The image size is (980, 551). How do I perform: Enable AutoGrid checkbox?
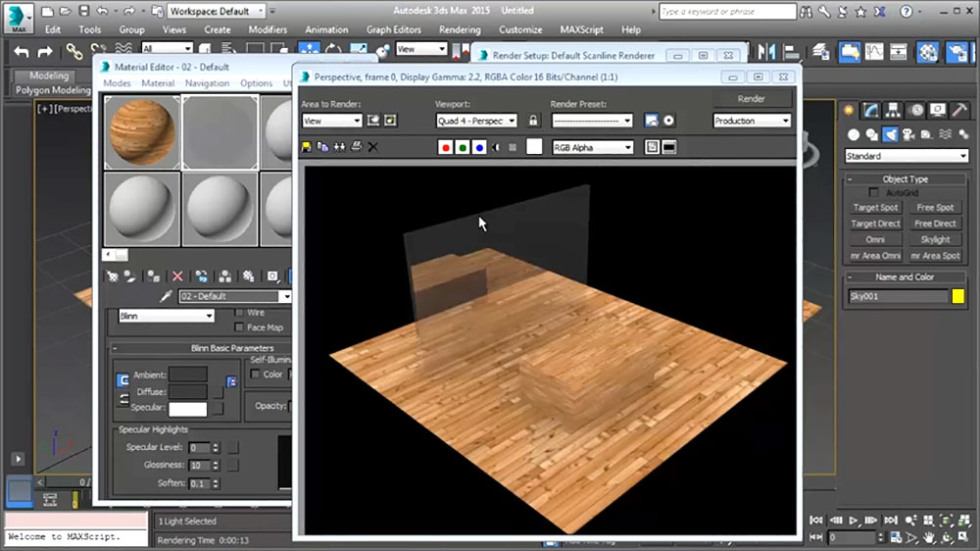[873, 192]
